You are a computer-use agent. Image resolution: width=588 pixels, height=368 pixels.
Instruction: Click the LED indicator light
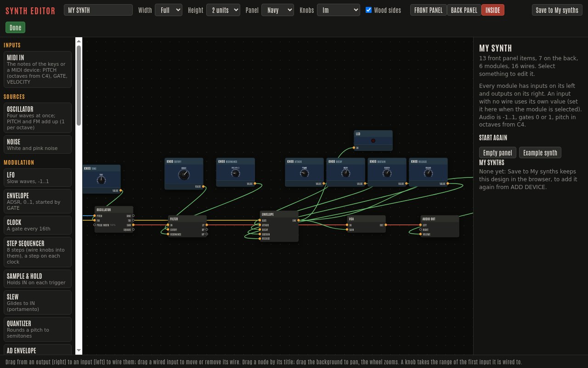373,141
